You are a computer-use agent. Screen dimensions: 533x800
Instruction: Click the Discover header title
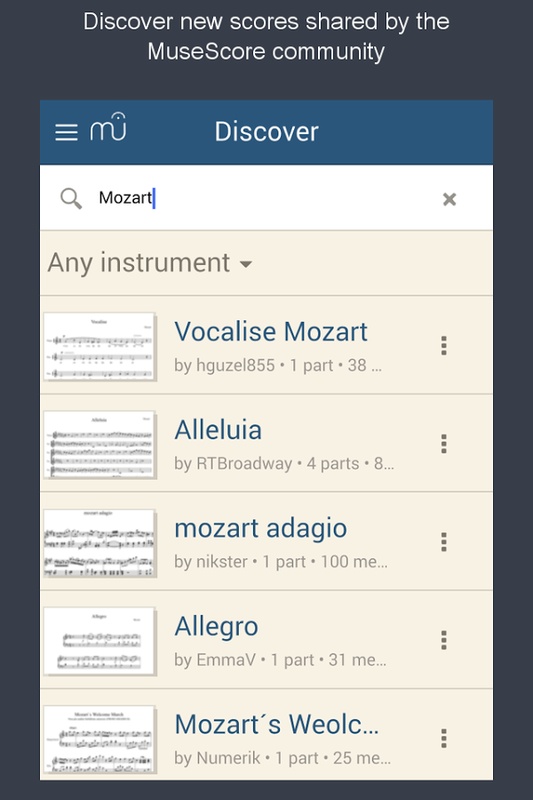coord(266,132)
